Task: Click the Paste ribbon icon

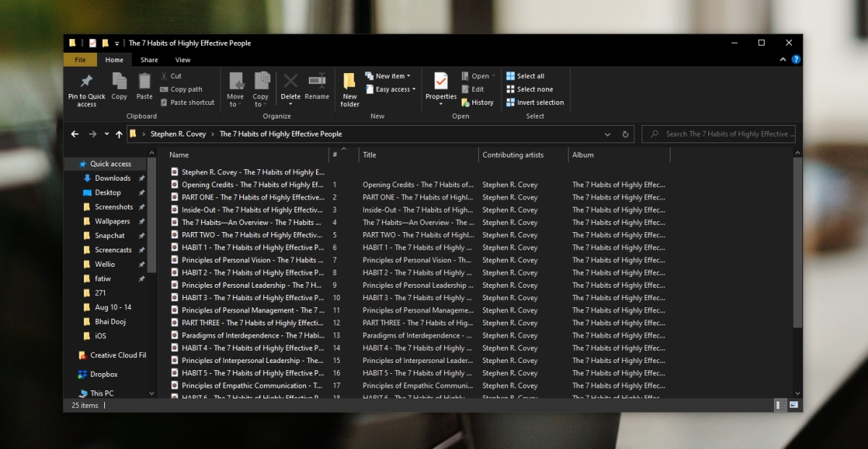Action: tap(145, 80)
